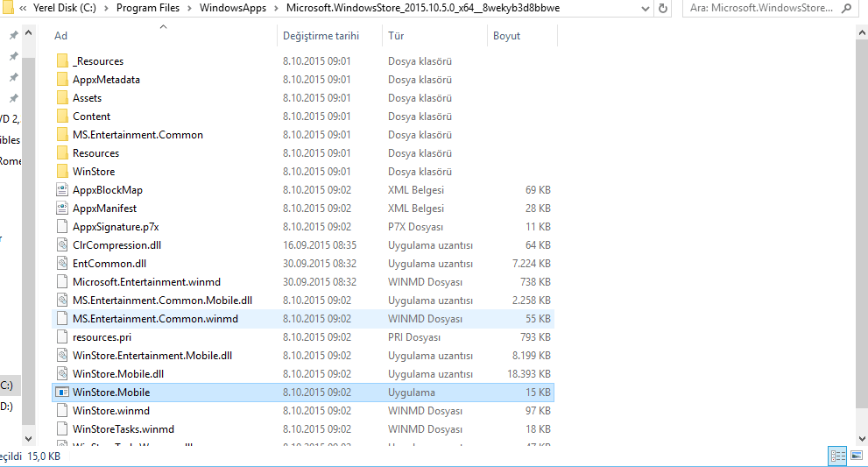Screen dimensions: 868x467
Task: Switch to details view icon in status bar
Action: click(x=837, y=456)
